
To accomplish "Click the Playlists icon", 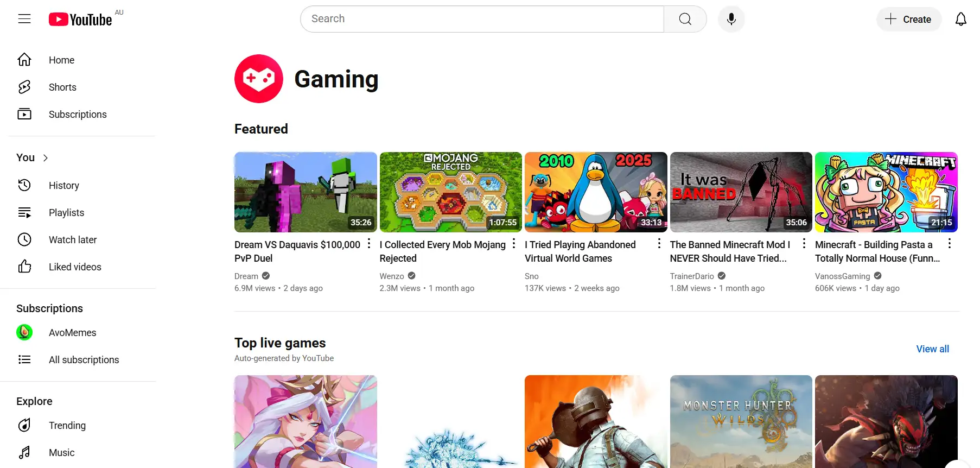I will tap(24, 212).
